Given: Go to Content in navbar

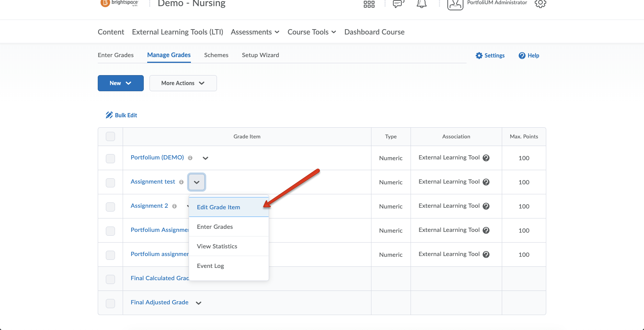Looking at the screenshot, I should [111, 32].
